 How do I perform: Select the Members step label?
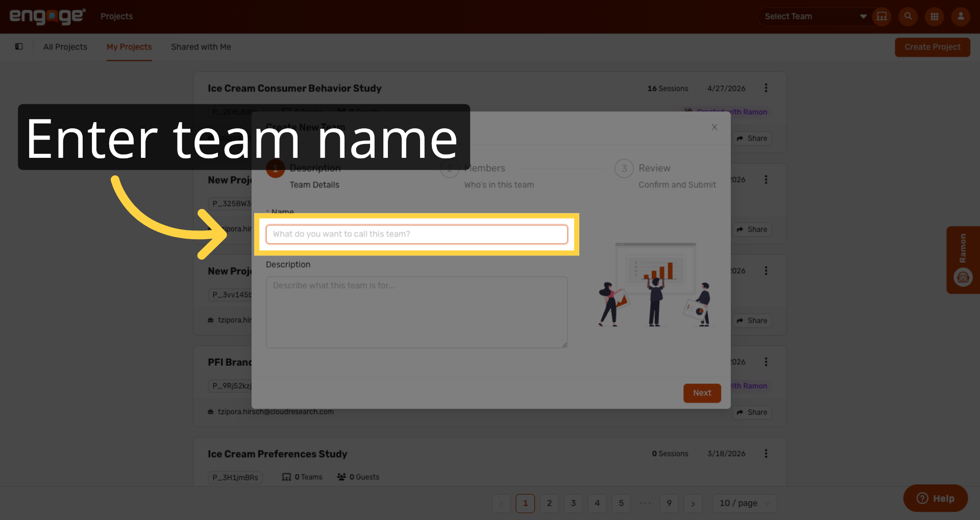tap(485, 168)
